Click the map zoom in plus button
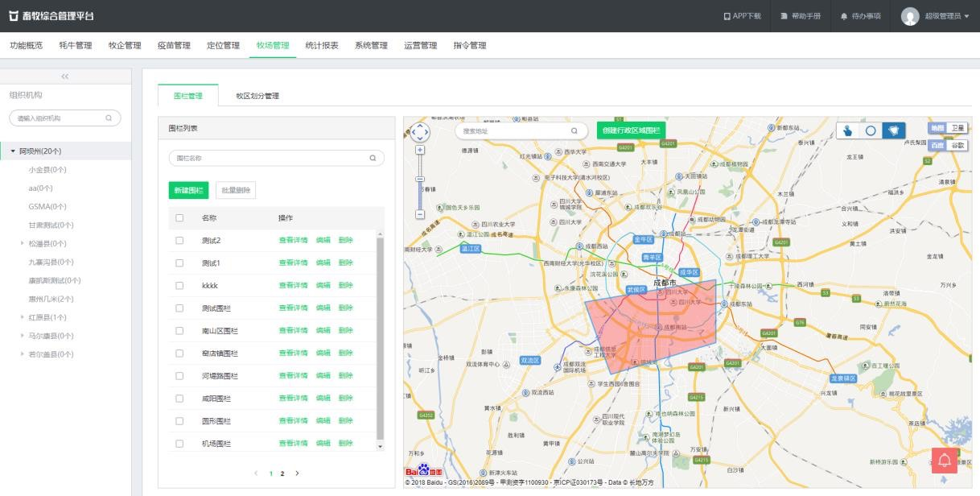This screenshot has width=980, height=496. tap(420, 150)
